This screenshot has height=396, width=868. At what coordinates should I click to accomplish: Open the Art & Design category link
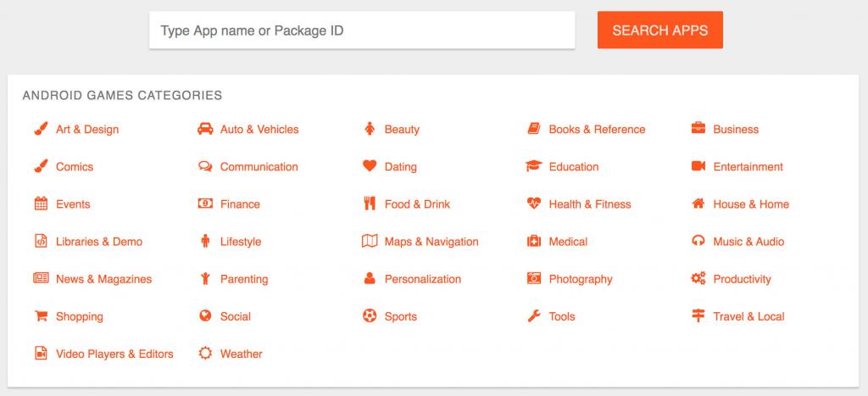coord(87,130)
